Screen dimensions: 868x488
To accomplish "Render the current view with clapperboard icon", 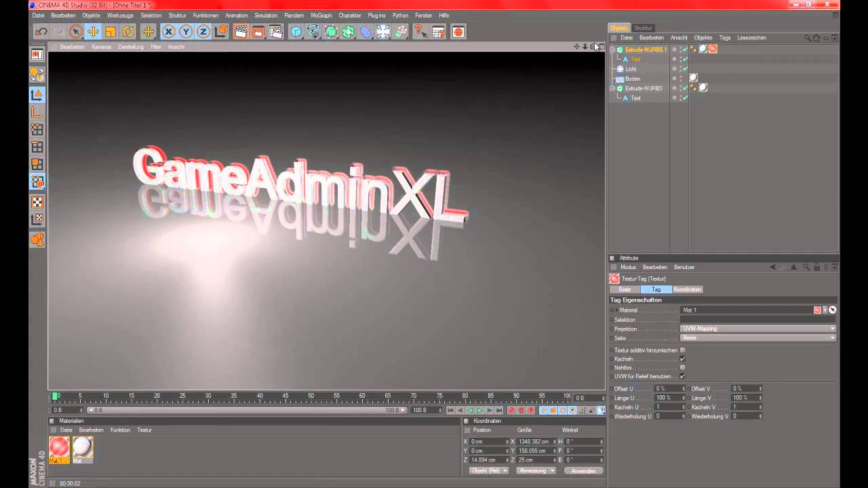I will coord(240,32).
